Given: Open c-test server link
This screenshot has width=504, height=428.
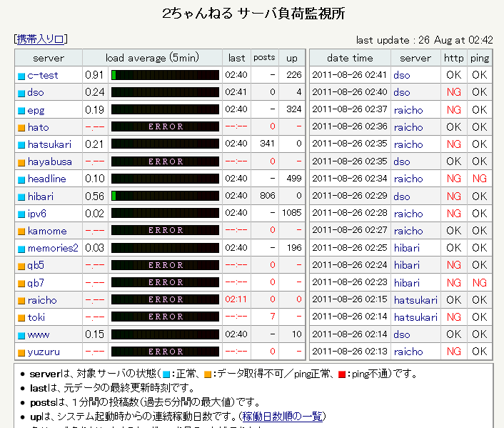Looking at the screenshot, I should tap(43, 75).
